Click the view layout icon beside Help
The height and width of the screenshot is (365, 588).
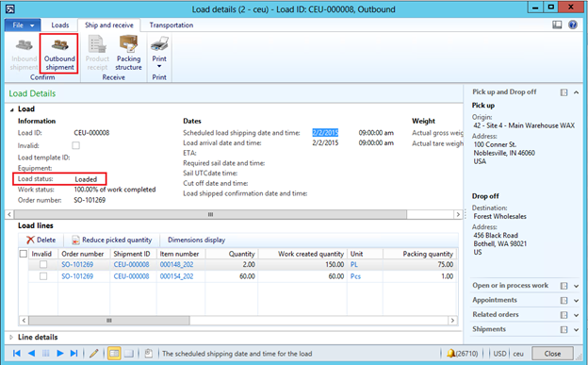pyautogui.click(x=557, y=25)
